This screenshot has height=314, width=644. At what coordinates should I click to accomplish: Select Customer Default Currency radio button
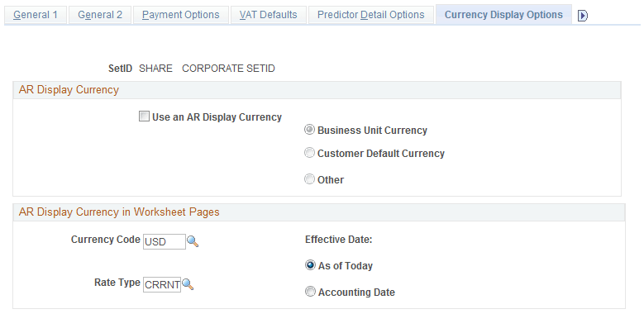tap(309, 153)
